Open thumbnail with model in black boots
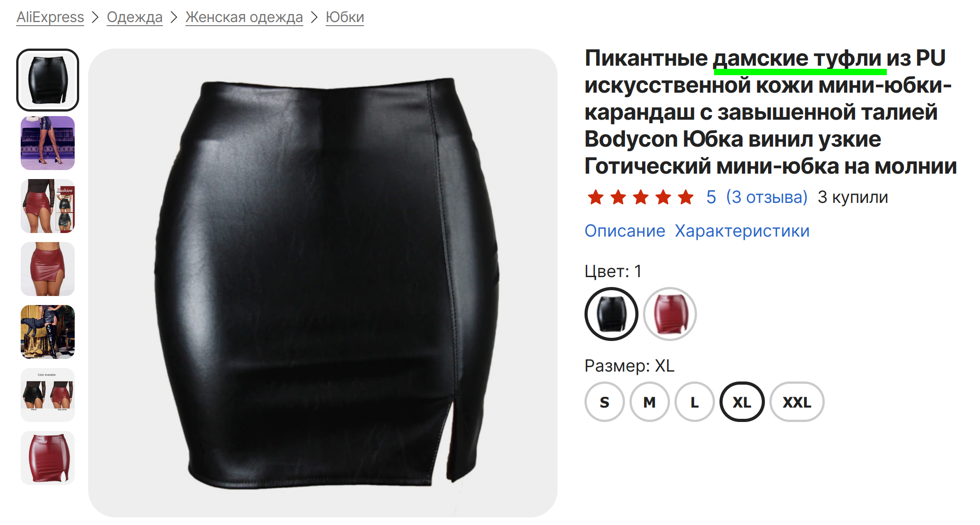The width and height of the screenshot is (980, 525). click(x=48, y=332)
